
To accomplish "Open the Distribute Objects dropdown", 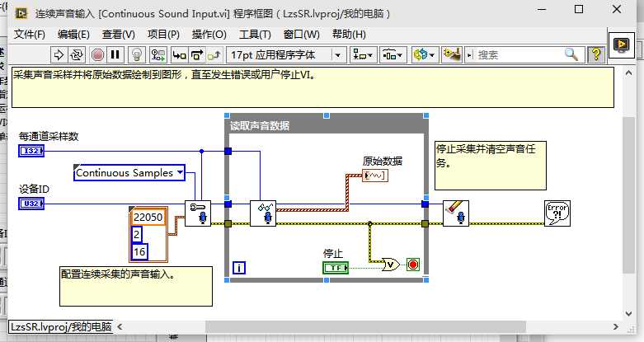I will tap(393, 54).
